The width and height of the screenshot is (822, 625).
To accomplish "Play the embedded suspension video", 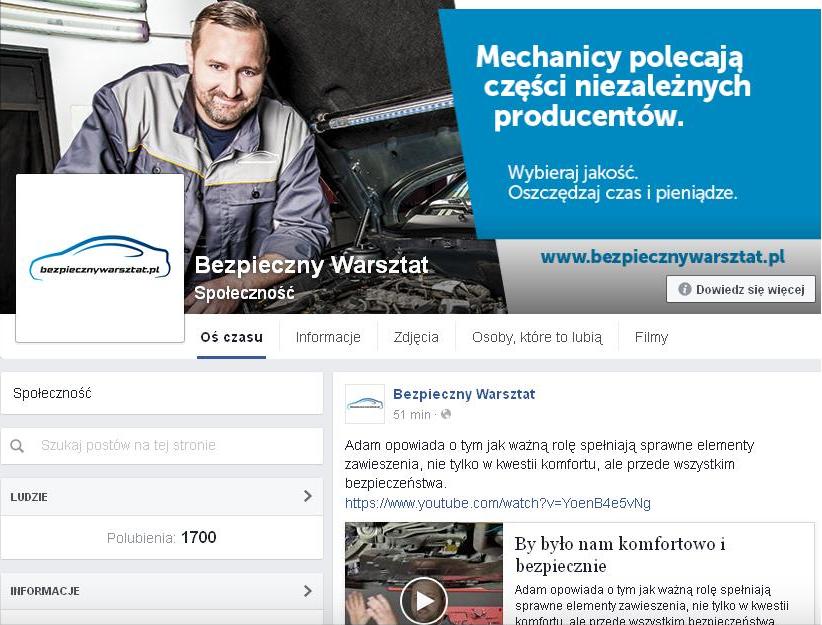I will point(424,601).
